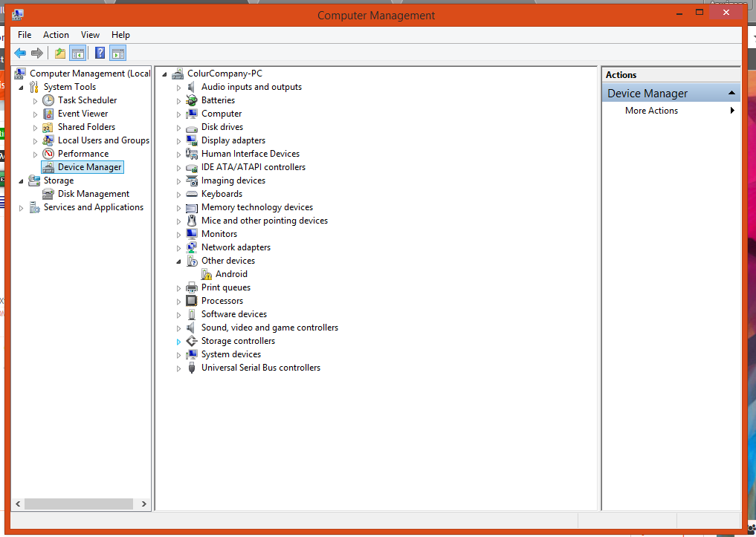Expand Services and Applications in the left tree
The height and width of the screenshot is (537, 756).
click(21, 208)
